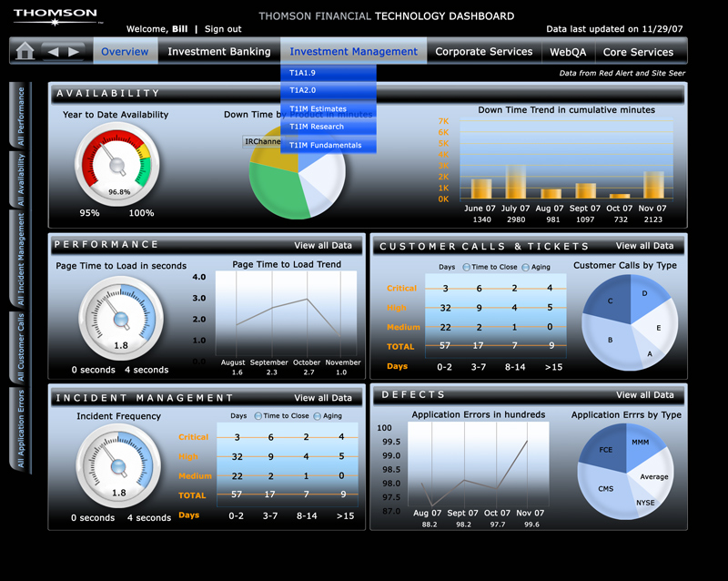728x581 pixels.
Task: Click the FCE slice of Application Errors pie
Action: [605, 449]
